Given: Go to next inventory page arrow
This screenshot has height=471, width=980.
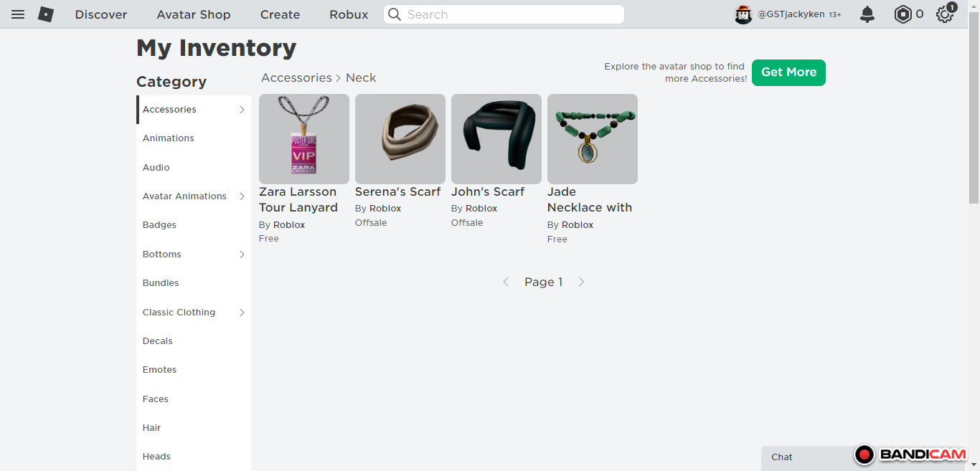Looking at the screenshot, I should pyautogui.click(x=581, y=282).
